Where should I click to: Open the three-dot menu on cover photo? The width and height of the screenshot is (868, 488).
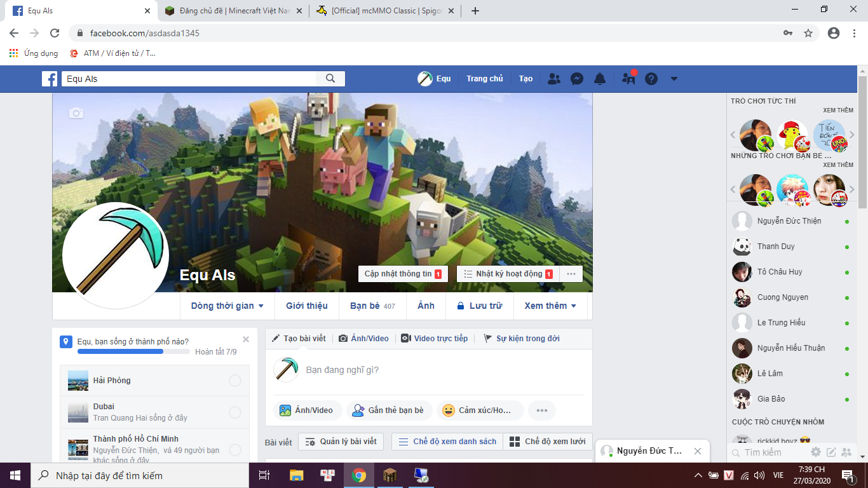tap(571, 274)
